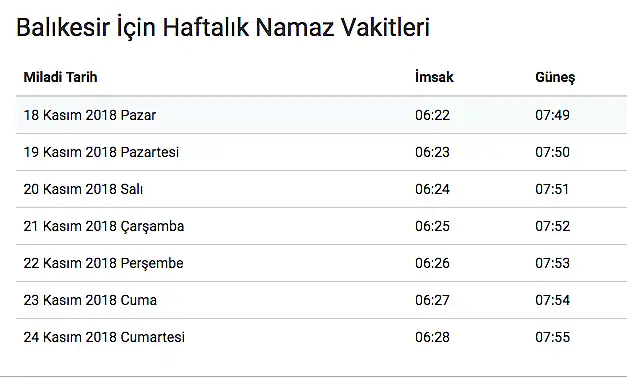Select the 18 Kasım 2018 Pazar row
The image size is (627, 387).
point(321,115)
